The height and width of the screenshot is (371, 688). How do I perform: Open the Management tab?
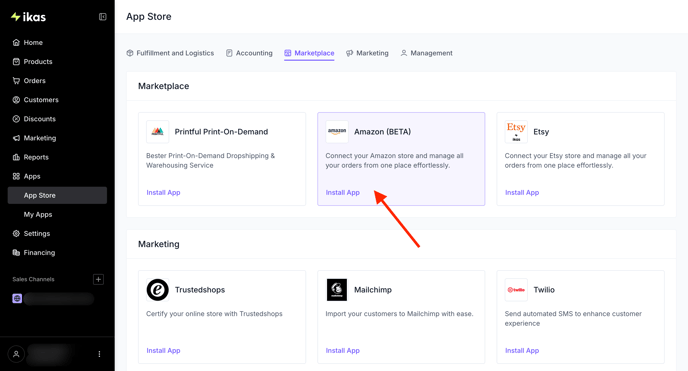pos(426,53)
